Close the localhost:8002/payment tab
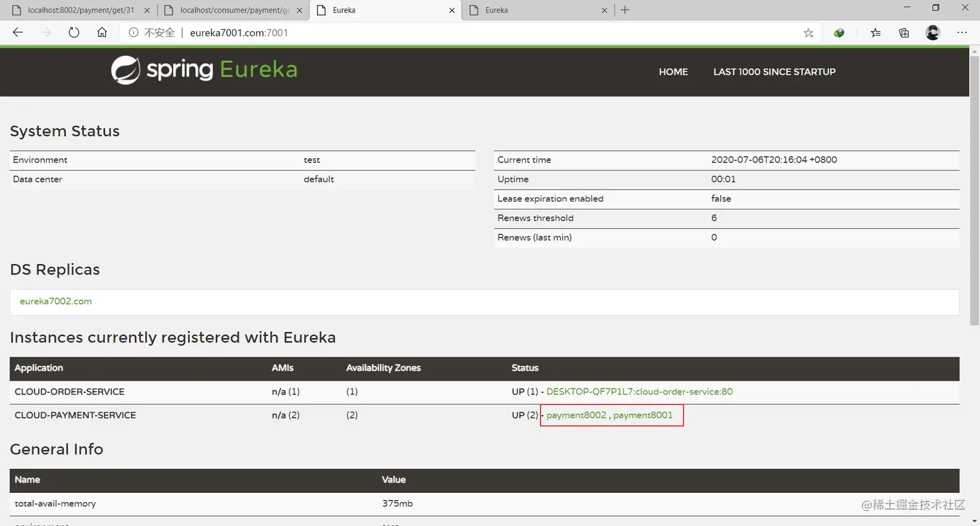This screenshot has height=526, width=980. [146, 10]
